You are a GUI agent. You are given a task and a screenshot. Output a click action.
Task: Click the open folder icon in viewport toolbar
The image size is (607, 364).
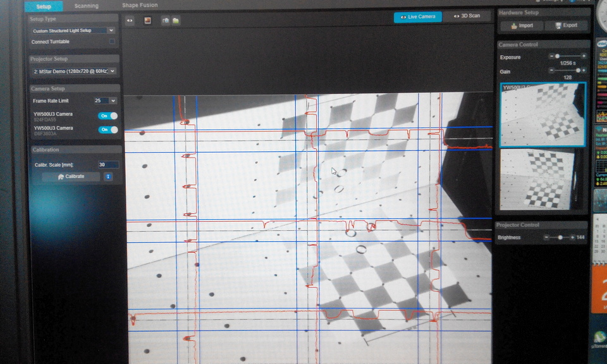(x=175, y=20)
